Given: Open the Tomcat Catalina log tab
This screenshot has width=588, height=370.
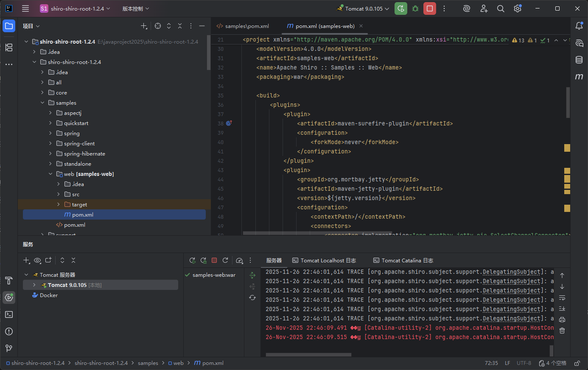Looking at the screenshot, I should [403, 261].
